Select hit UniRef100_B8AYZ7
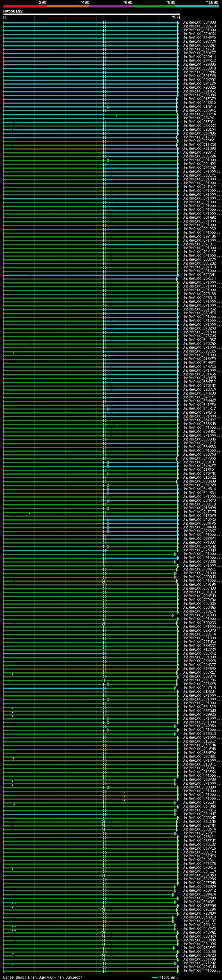This screenshot has width=222, height=980. coord(199,53)
